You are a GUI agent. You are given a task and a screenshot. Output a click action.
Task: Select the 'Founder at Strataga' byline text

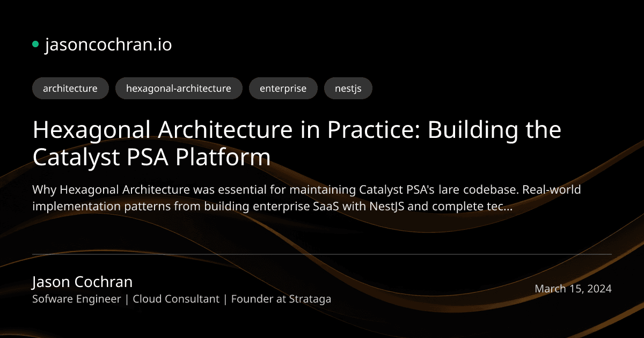281,299
